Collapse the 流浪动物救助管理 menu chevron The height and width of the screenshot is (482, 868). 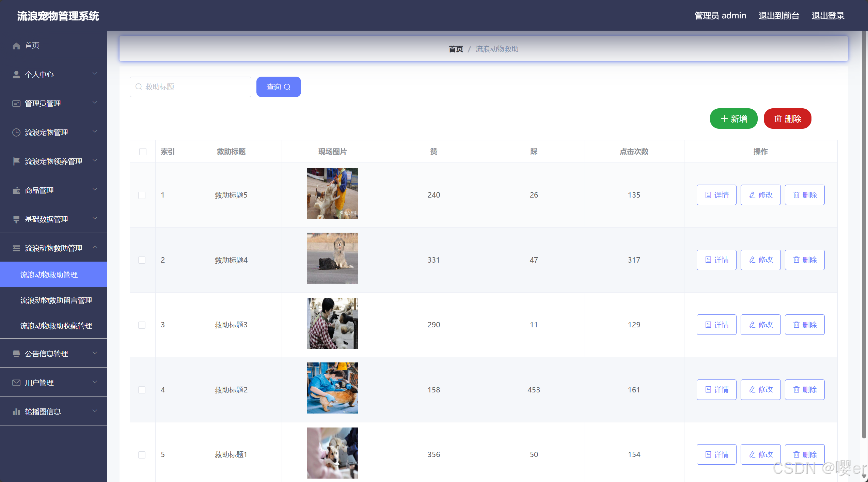point(95,247)
